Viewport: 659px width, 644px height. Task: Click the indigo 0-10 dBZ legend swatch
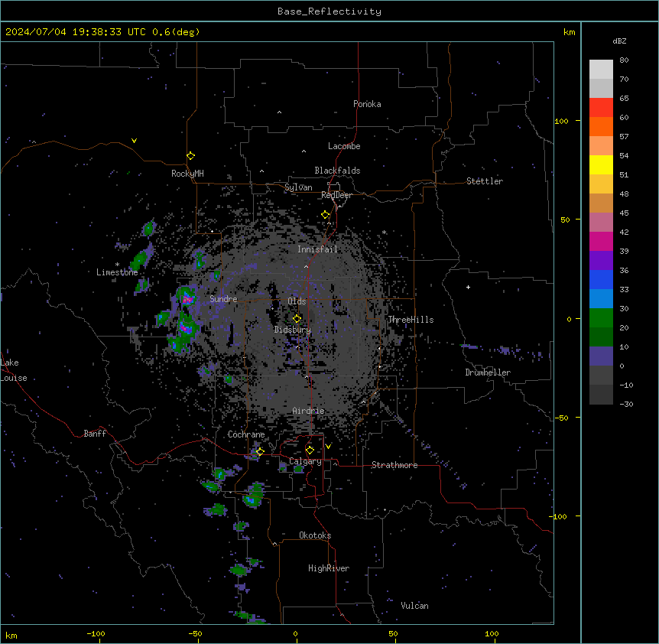601,356
